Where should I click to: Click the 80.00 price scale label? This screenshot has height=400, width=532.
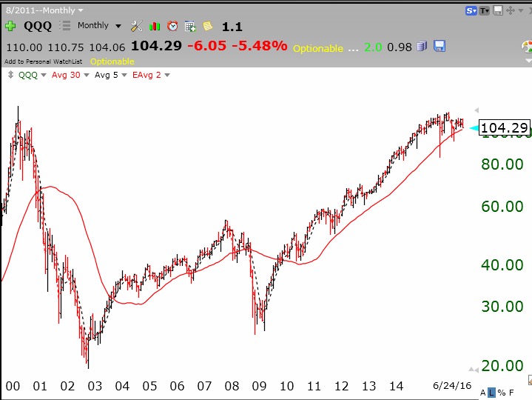[502, 164]
